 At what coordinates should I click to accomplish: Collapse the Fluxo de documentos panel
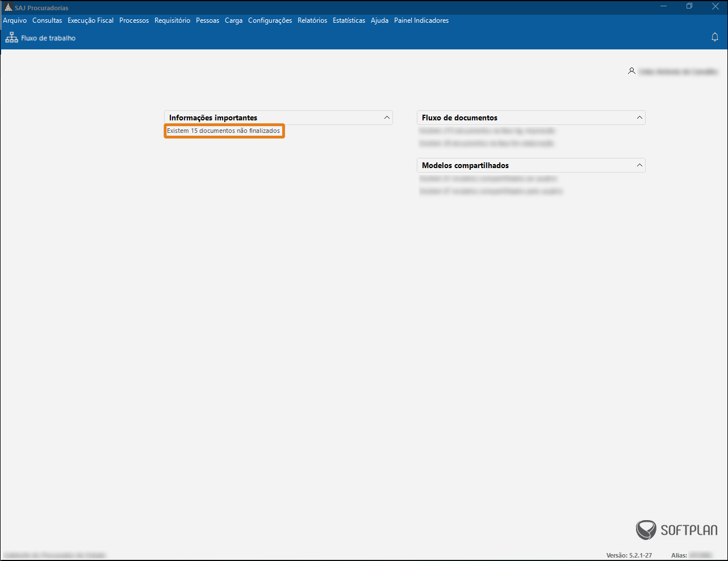pyautogui.click(x=639, y=118)
